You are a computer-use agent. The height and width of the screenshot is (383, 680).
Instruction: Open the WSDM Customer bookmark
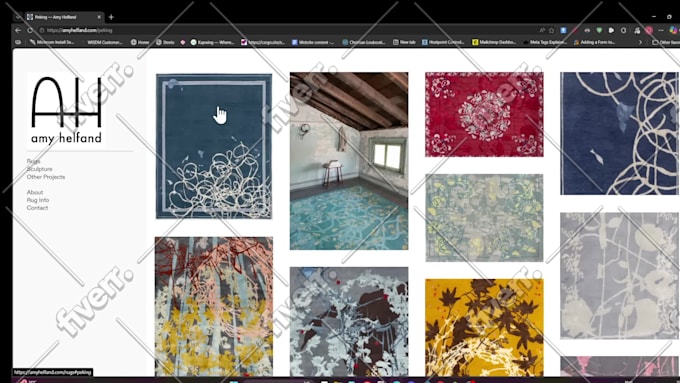[105, 42]
